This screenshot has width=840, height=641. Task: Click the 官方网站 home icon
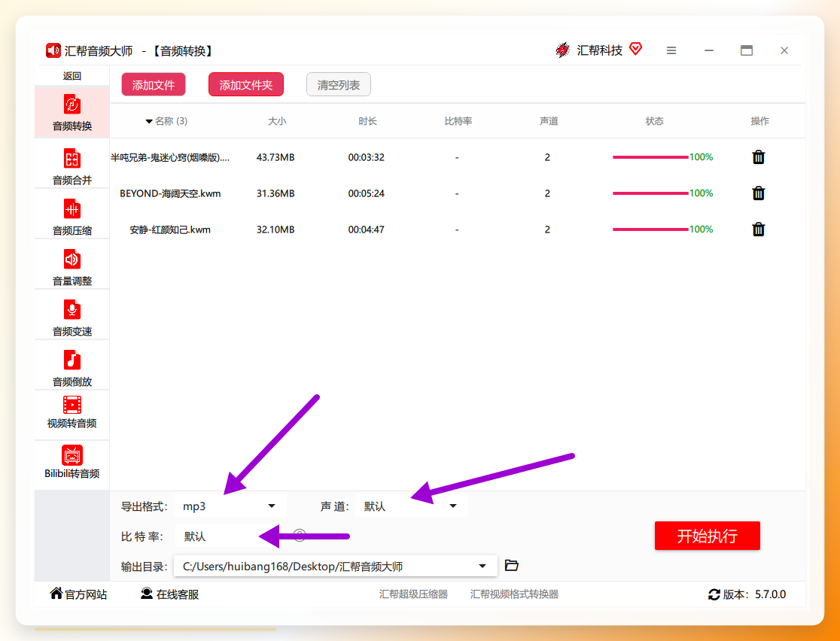pyautogui.click(x=56, y=594)
